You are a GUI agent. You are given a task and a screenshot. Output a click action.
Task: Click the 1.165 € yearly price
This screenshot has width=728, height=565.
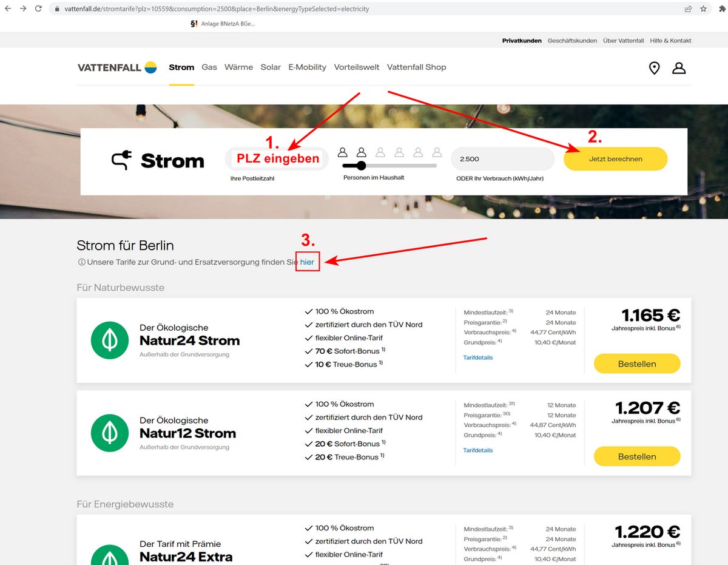click(651, 316)
